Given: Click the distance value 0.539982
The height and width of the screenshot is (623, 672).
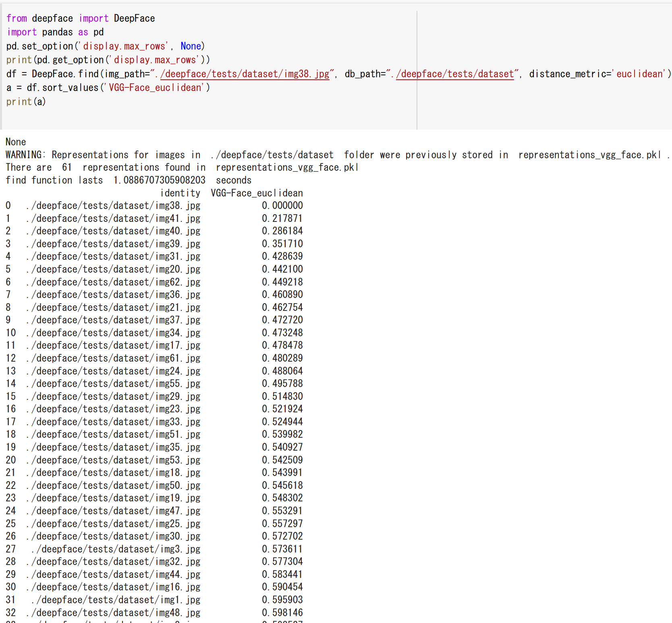Looking at the screenshot, I should pos(282,435).
